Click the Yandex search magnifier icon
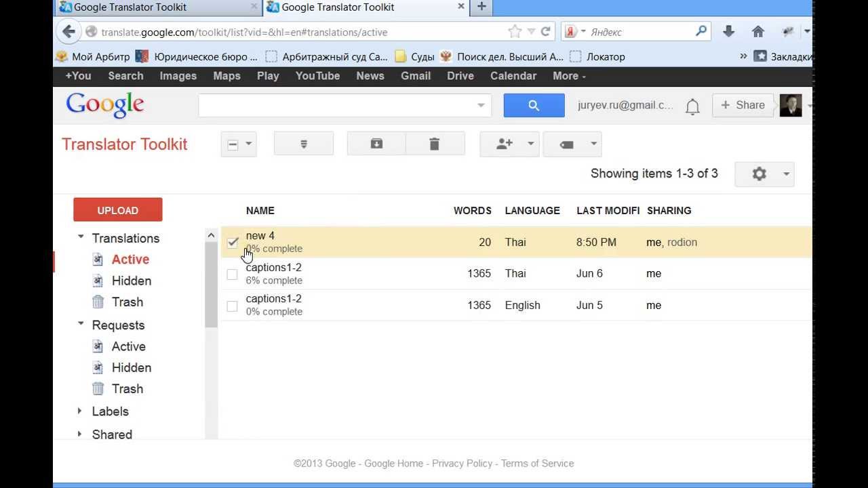Screen dimensions: 868x488 [x=701, y=30]
